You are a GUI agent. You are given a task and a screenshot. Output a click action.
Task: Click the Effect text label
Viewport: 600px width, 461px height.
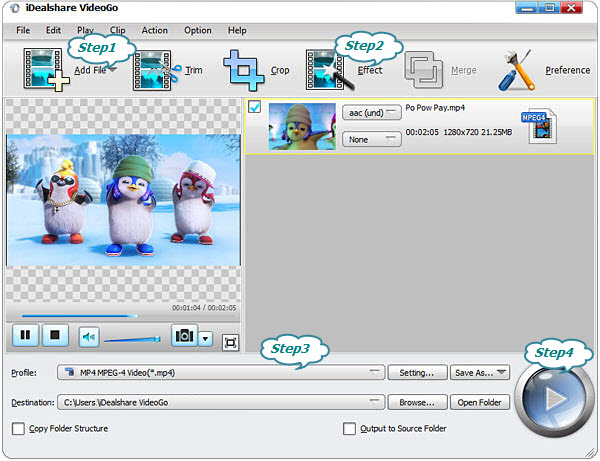[370, 70]
